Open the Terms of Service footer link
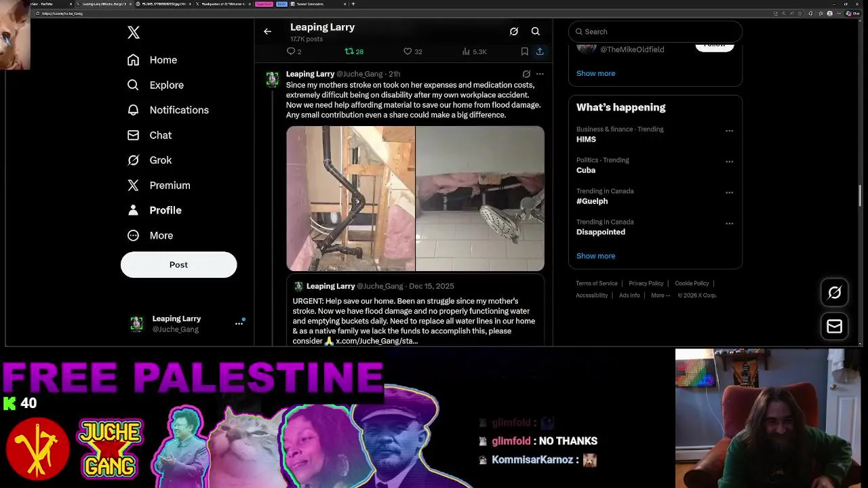 coord(597,283)
